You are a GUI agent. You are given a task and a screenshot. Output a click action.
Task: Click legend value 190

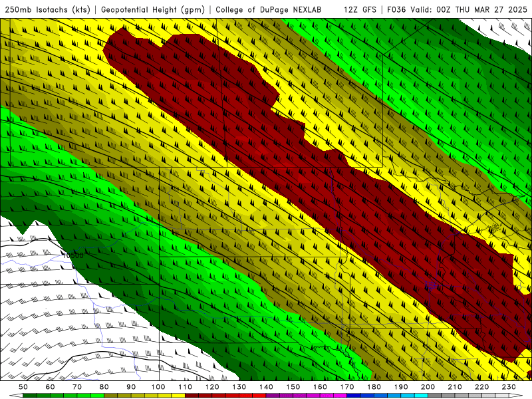click(401, 387)
